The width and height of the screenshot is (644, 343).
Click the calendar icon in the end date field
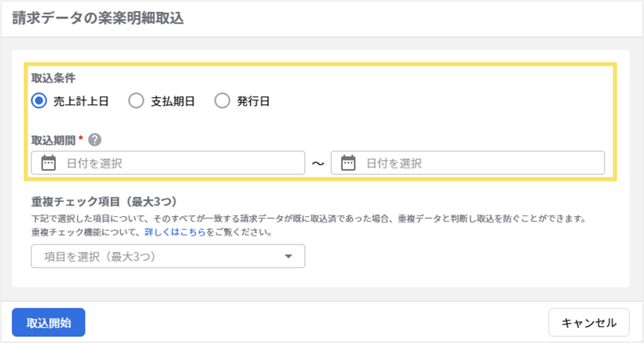pos(348,163)
